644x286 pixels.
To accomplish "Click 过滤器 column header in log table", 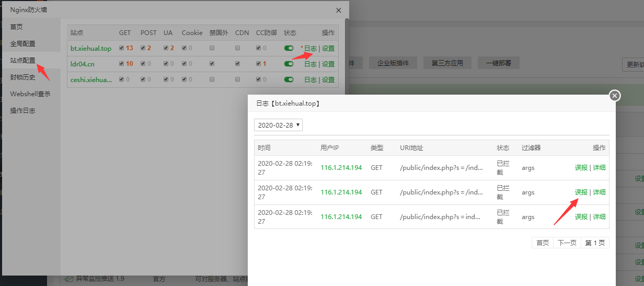I will tap(531, 148).
